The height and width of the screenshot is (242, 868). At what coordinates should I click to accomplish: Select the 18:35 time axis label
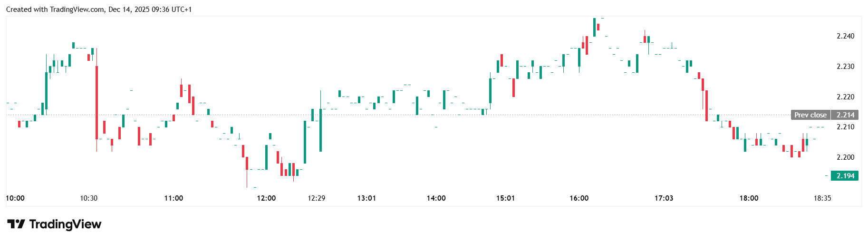click(x=822, y=198)
